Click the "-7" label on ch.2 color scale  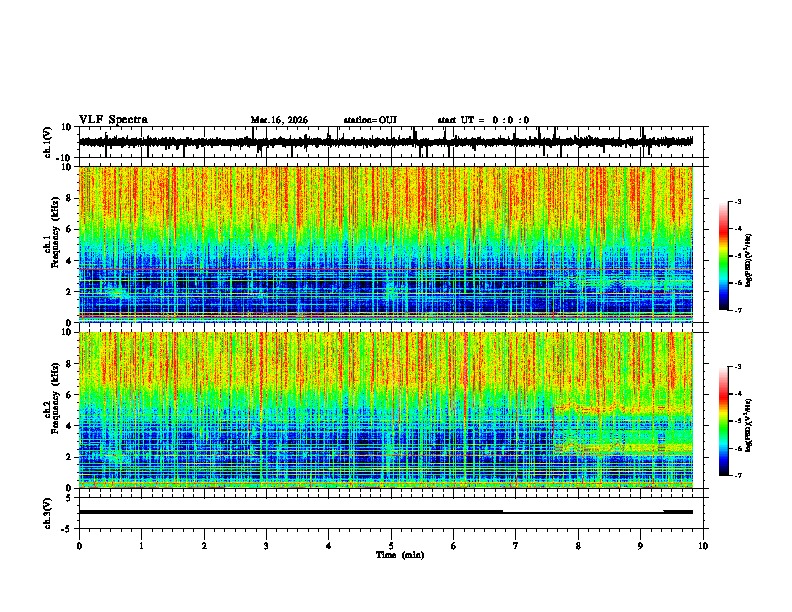tap(738, 475)
